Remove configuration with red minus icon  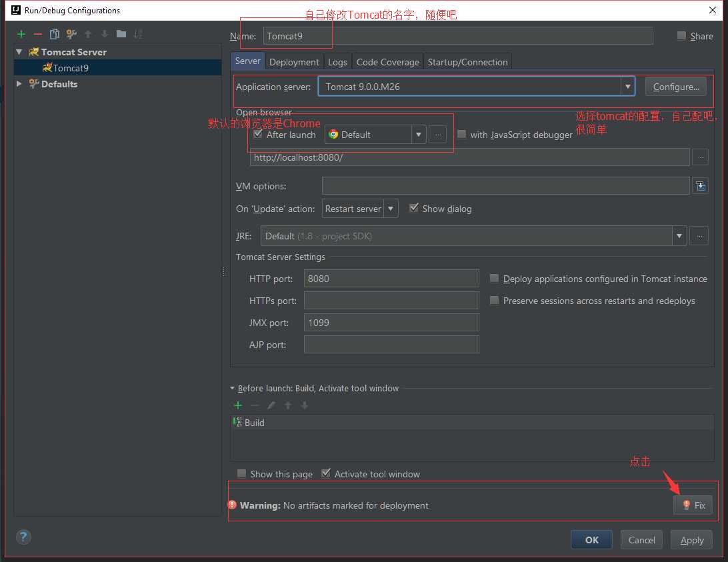point(38,34)
